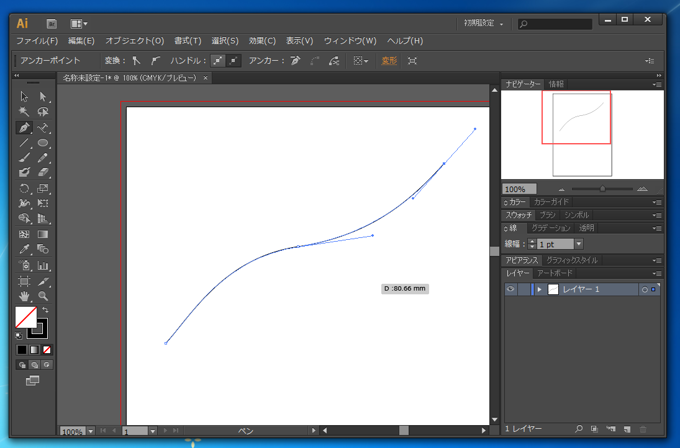
Task: Select the Selection tool (black arrow)
Action: (24, 96)
